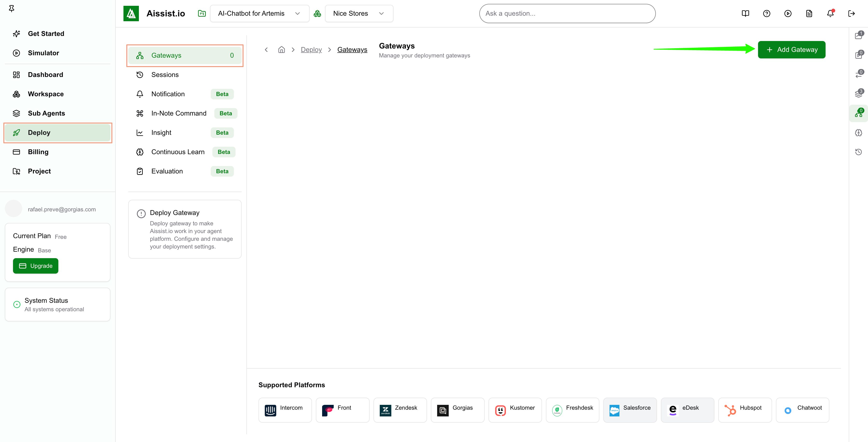Open the Nice Stores workspace dropdown
The height and width of the screenshot is (442, 868).
(359, 14)
